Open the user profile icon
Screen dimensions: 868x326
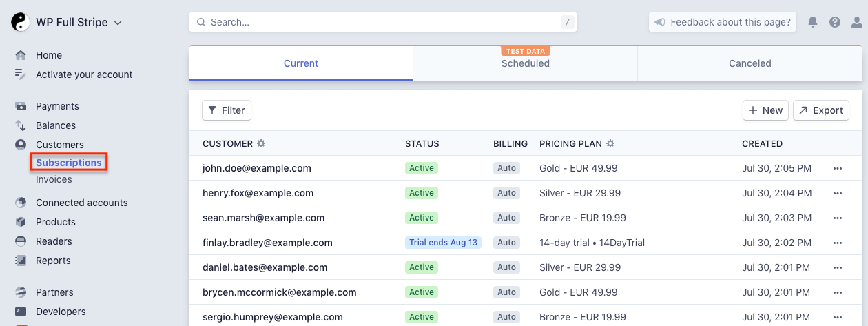point(856,22)
